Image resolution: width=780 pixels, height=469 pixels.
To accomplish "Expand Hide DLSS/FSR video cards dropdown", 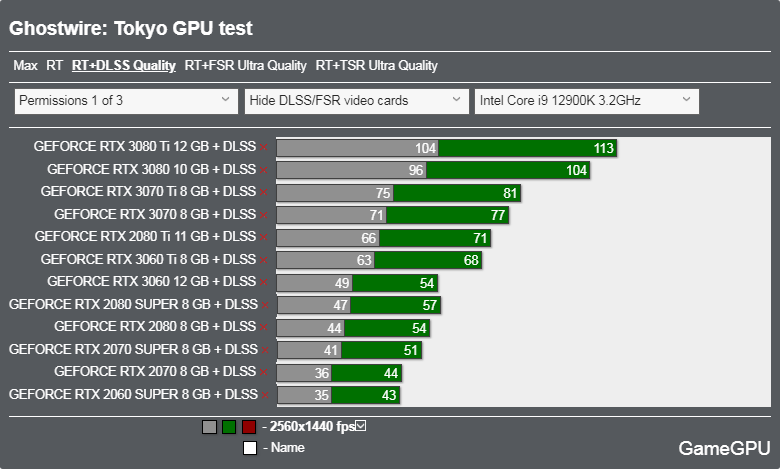I will (356, 101).
